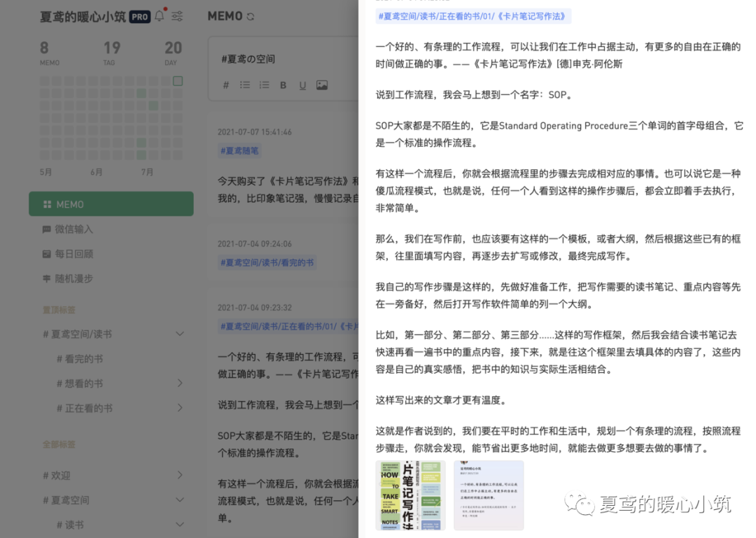Image resolution: width=756 pixels, height=538 pixels.
Task: Click the #夏鸢随笔 tag link
Action: [x=240, y=150]
